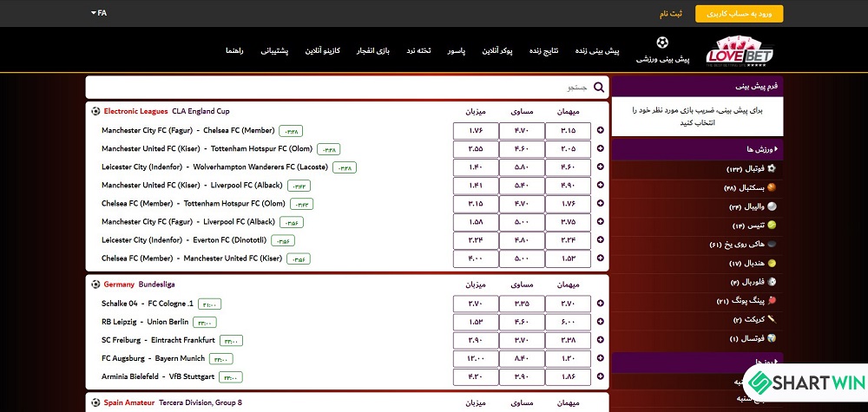Select 12.00 home odds for FC Augsburg
Image resolution: width=868 pixels, height=412 pixels.
coord(476,358)
